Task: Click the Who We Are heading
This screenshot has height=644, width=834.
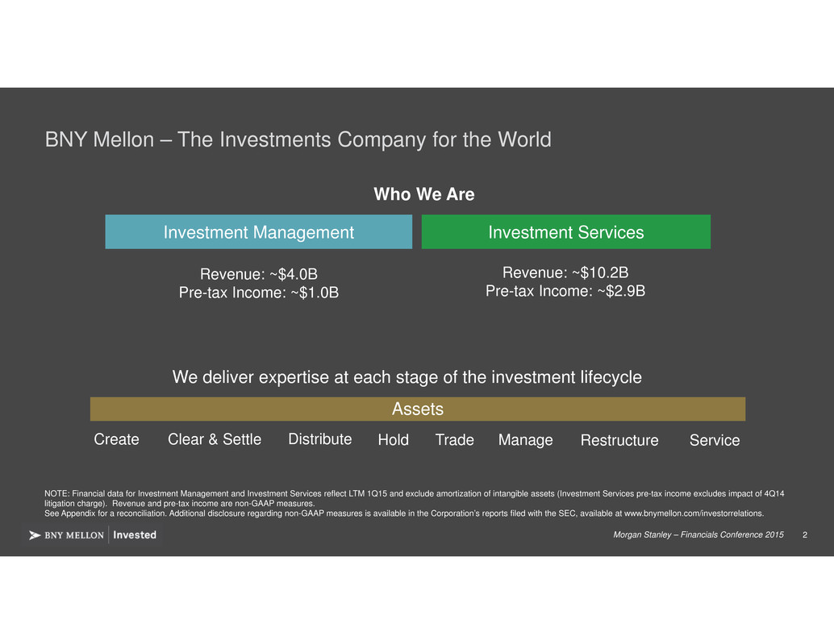Action: point(423,195)
